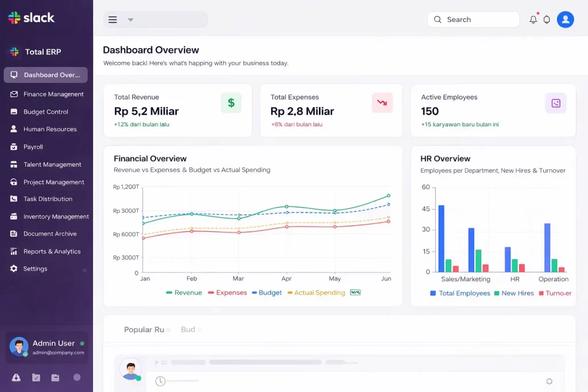Click the dollar icon on Total Revenue card
Image resolution: width=588 pixels, height=392 pixels.
point(231,103)
